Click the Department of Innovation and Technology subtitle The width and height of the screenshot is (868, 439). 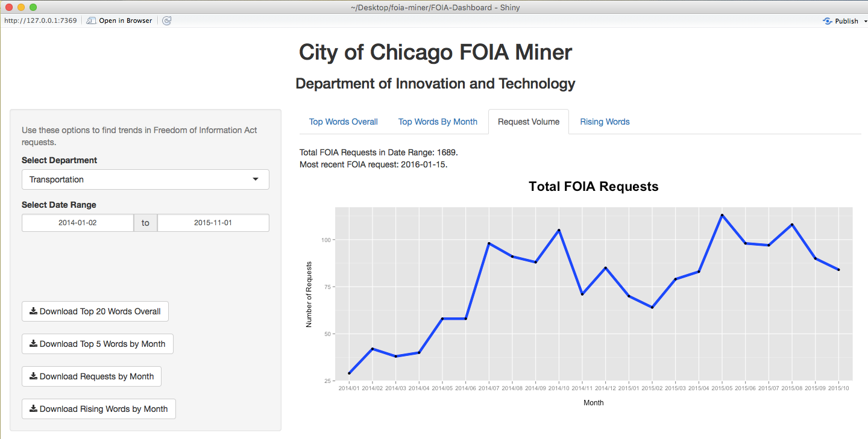tap(435, 84)
